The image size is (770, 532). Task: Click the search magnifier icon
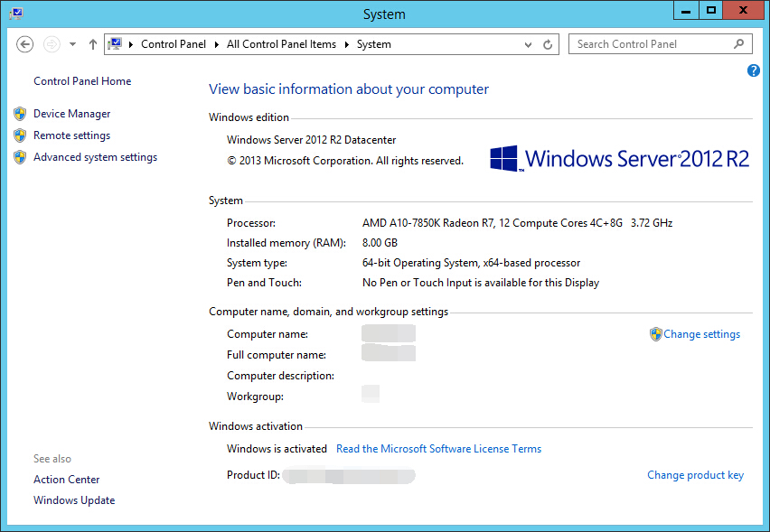(x=738, y=44)
